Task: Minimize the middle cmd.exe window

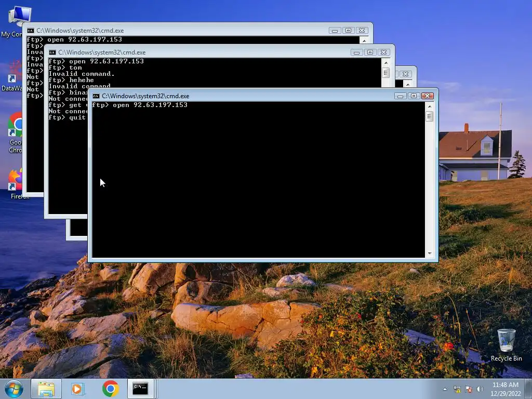Action: pos(356,52)
